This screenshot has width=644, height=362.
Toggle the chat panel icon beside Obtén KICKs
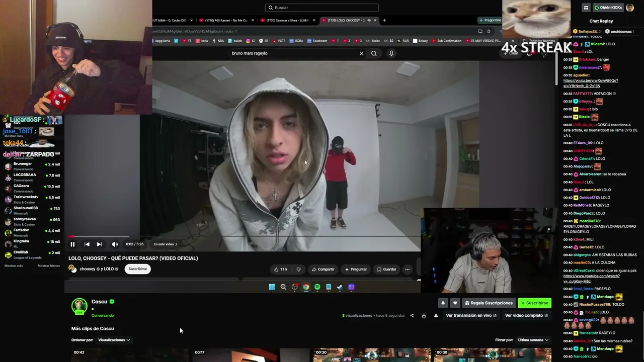pyautogui.click(x=586, y=8)
